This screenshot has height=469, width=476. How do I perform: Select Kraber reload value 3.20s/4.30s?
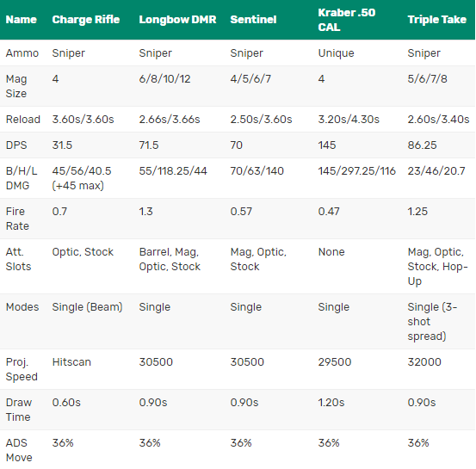349,120
